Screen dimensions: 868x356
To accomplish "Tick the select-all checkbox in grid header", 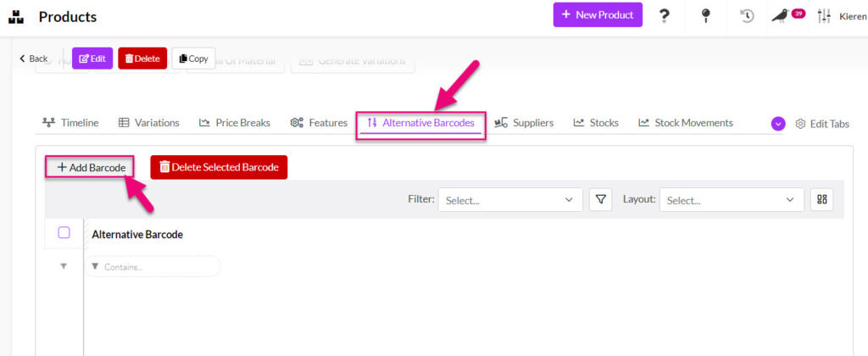I will tap(64, 233).
